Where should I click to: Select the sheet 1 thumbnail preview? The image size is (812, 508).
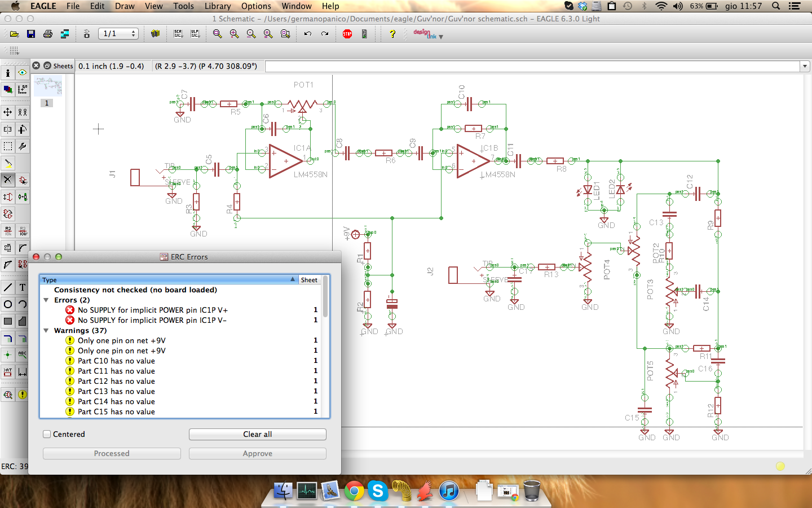tap(47, 86)
